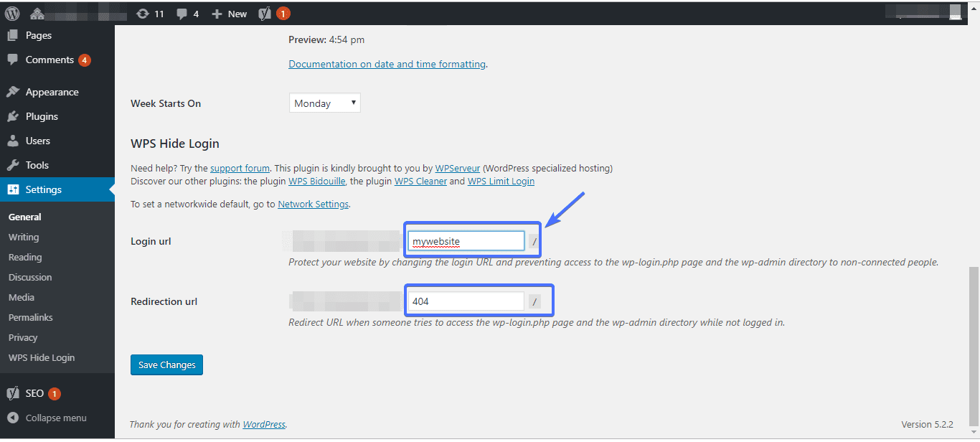980x442 pixels.
Task: Click the Comments icon in sidebar
Action: coord(13,60)
